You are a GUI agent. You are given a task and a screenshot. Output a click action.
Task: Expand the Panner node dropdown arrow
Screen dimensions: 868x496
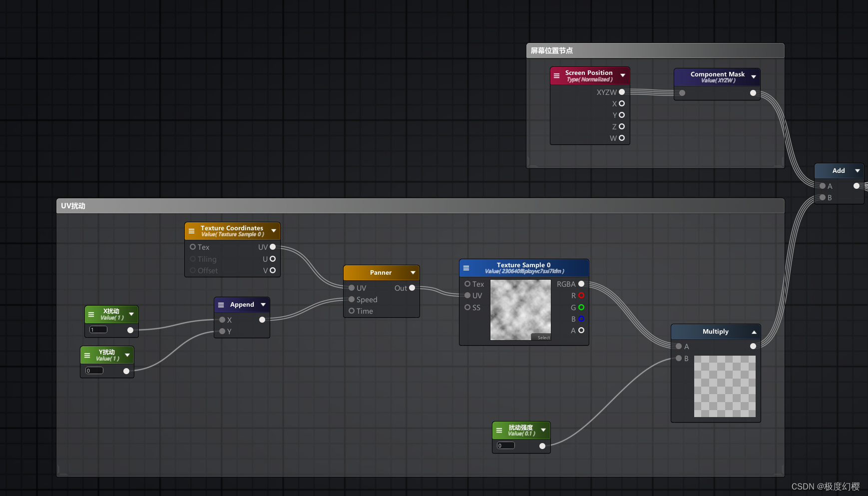pyautogui.click(x=413, y=273)
